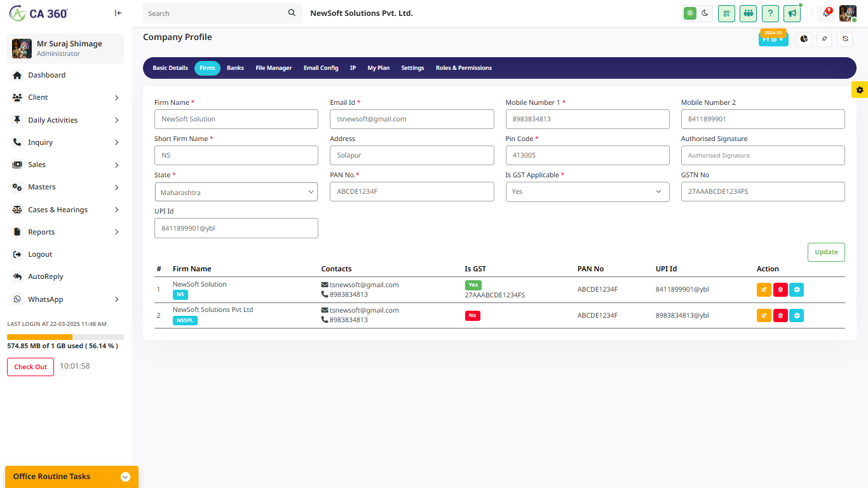Screen dimensions: 868x488
Task: Click the CA 360 logo
Action: coord(39,13)
